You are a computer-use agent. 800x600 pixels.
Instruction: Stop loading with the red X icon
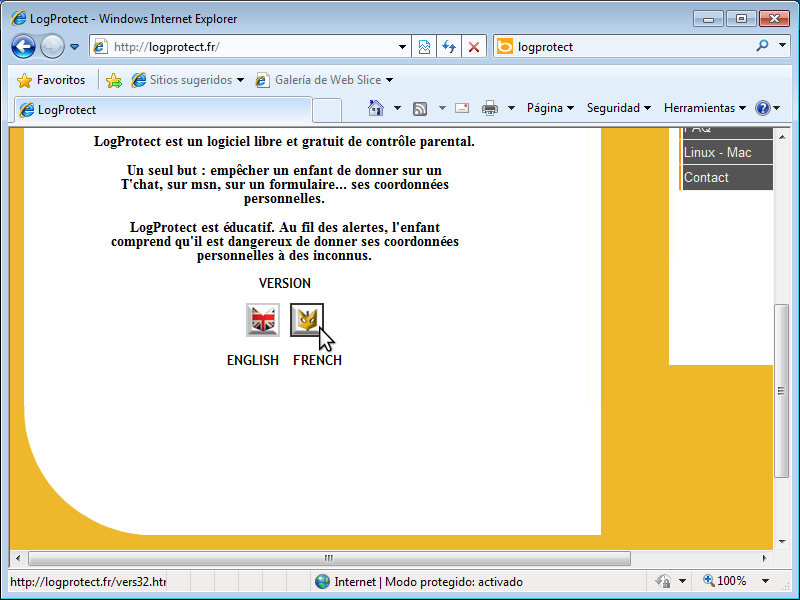474,47
